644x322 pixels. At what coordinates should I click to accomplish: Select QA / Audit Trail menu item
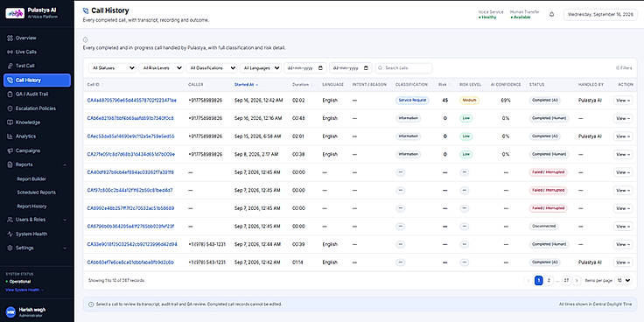click(x=37, y=94)
